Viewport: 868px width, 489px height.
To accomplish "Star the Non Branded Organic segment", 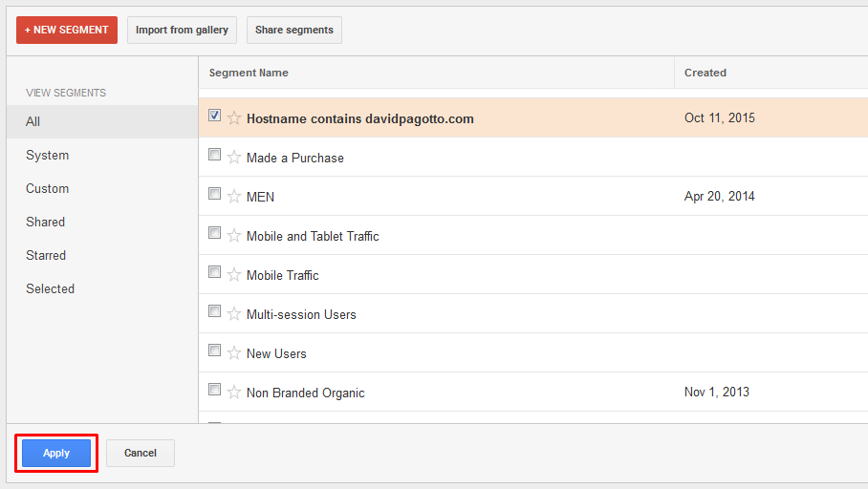I will point(234,393).
